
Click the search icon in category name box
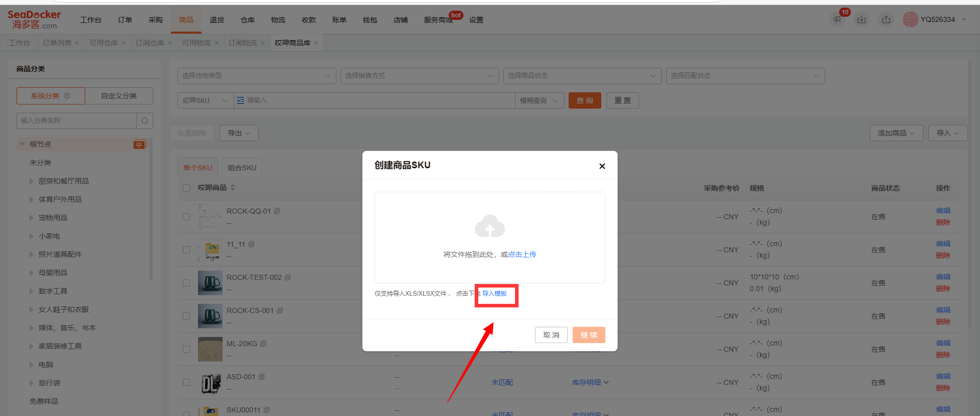145,121
